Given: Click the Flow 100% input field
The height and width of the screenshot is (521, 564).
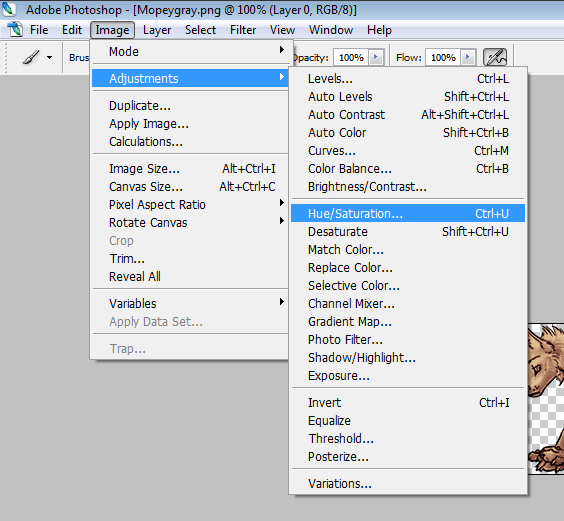Looking at the screenshot, I should (444, 57).
